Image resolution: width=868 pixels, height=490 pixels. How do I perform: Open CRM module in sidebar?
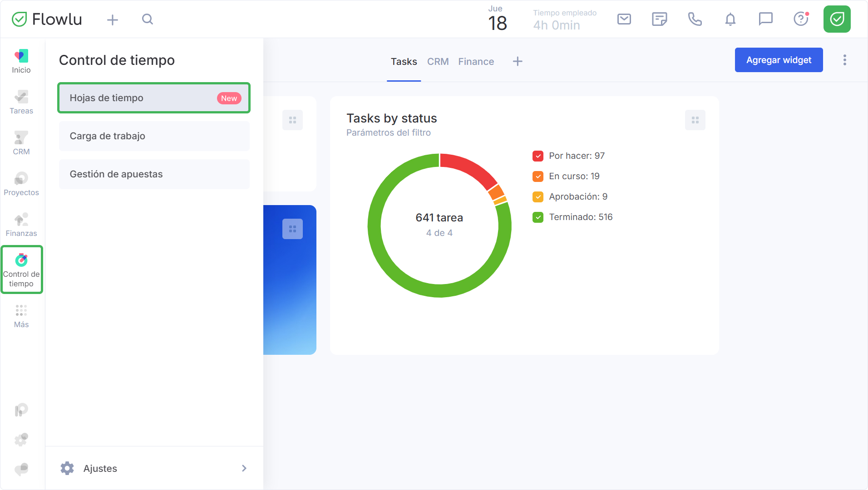click(x=21, y=143)
